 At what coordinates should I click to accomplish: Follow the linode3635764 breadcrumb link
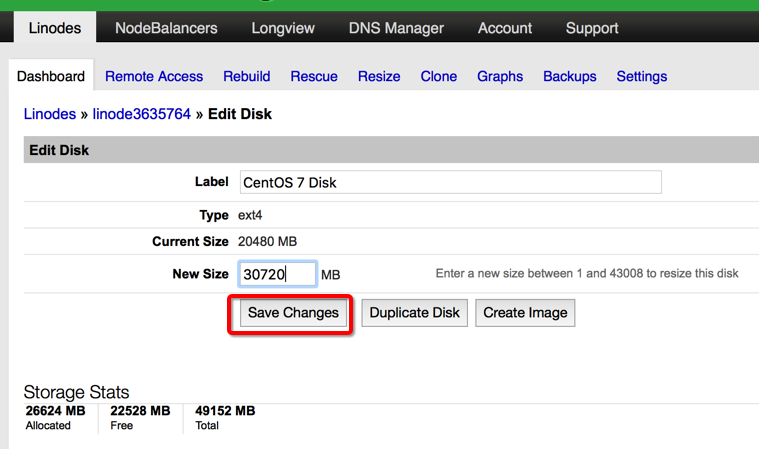click(x=142, y=114)
